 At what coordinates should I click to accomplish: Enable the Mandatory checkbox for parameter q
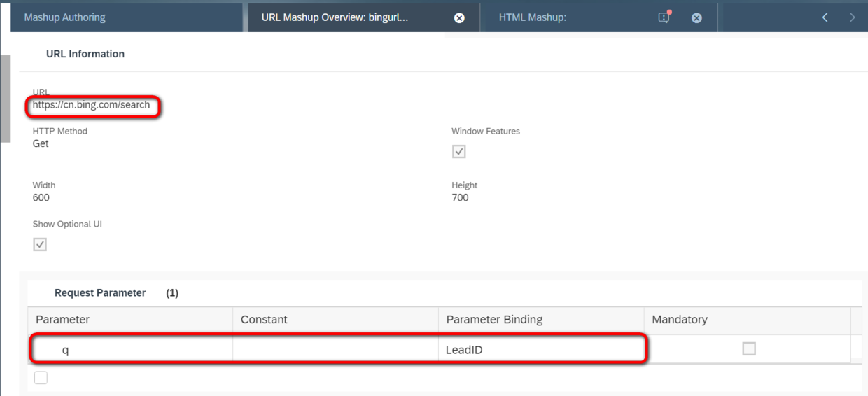[x=749, y=348]
